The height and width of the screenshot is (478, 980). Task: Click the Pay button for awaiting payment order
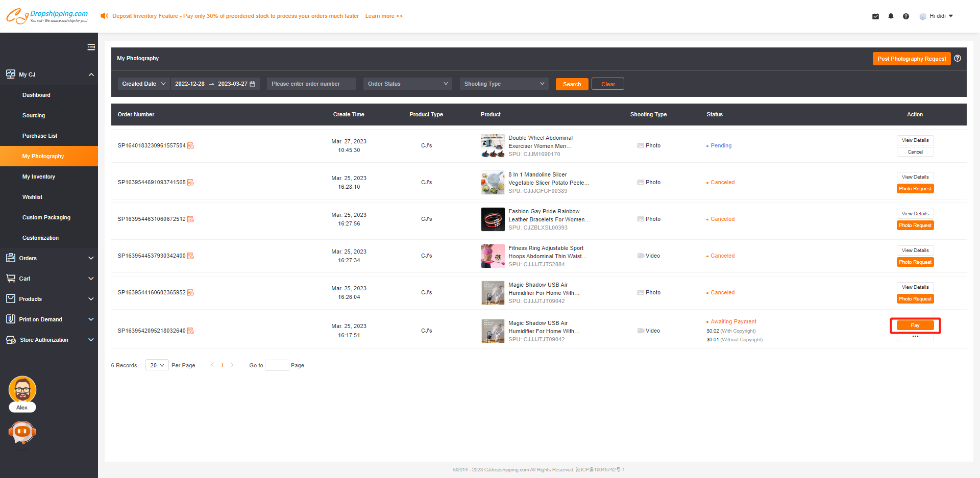915,325
